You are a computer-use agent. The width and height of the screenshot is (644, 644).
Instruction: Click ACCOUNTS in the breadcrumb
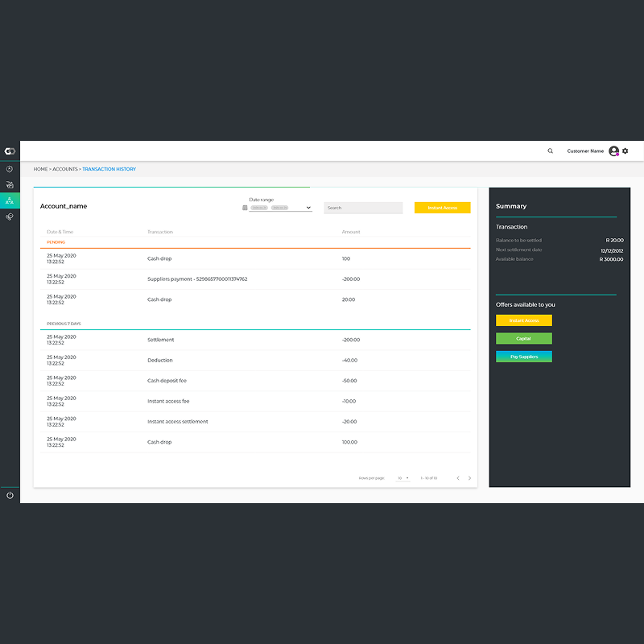(65, 169)
